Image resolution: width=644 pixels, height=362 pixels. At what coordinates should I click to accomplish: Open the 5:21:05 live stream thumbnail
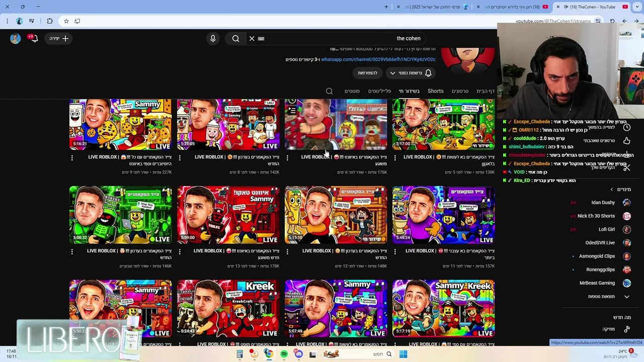(x=228, y=124)
